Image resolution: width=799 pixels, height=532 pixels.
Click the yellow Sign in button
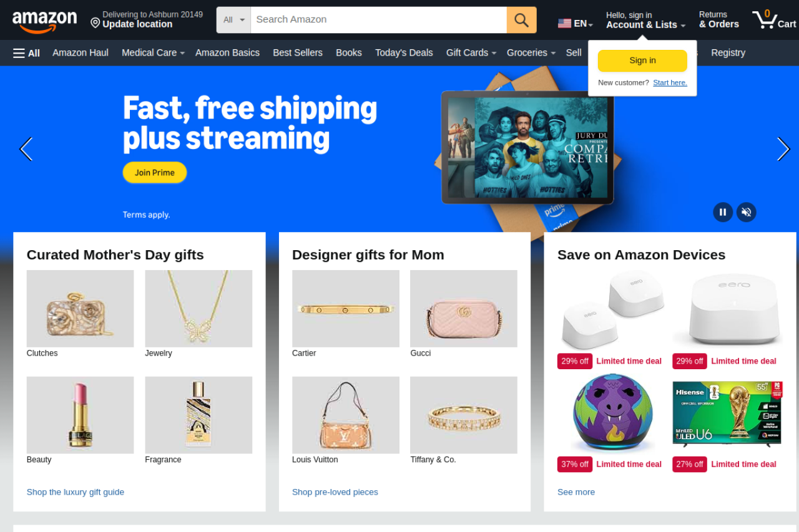642,60
